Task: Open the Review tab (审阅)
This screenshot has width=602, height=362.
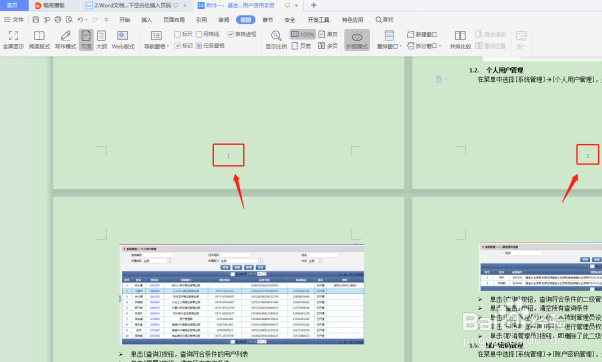Action: [224, 20]
